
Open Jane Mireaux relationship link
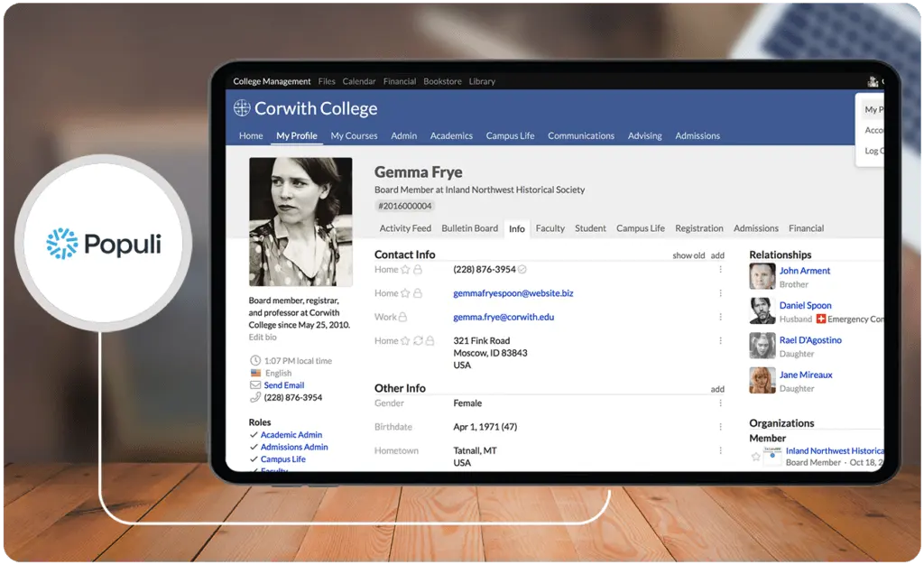(806, 375)
